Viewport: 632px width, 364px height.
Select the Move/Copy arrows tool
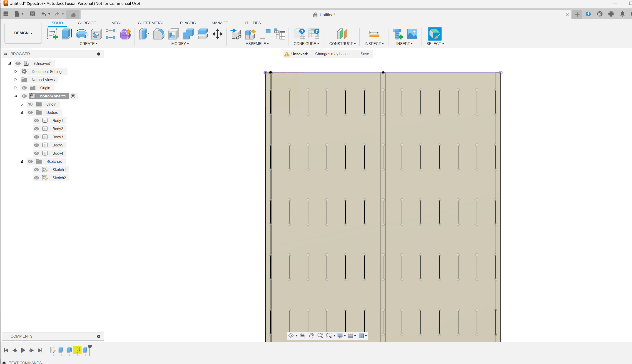pos(217,34)
